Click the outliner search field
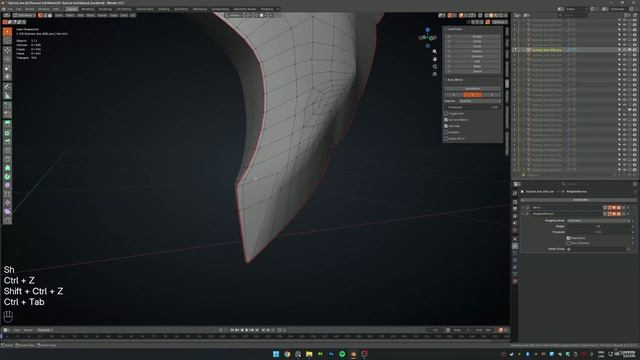 573,15
